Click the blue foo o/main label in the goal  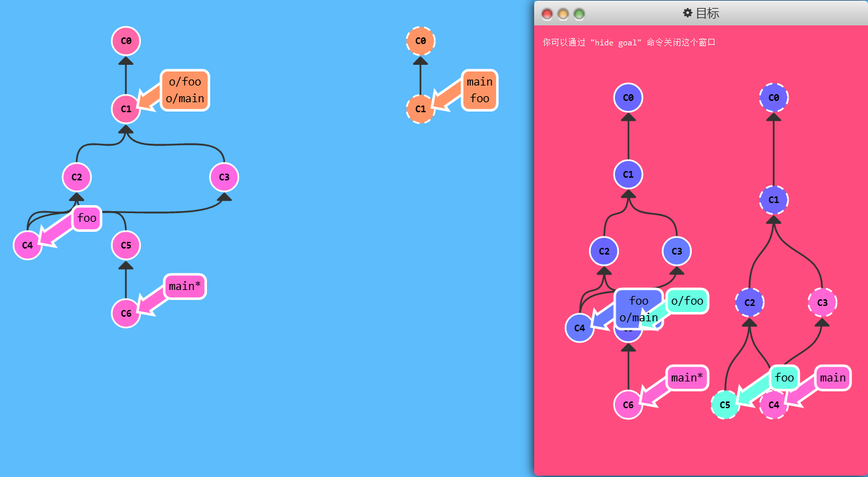638,309
